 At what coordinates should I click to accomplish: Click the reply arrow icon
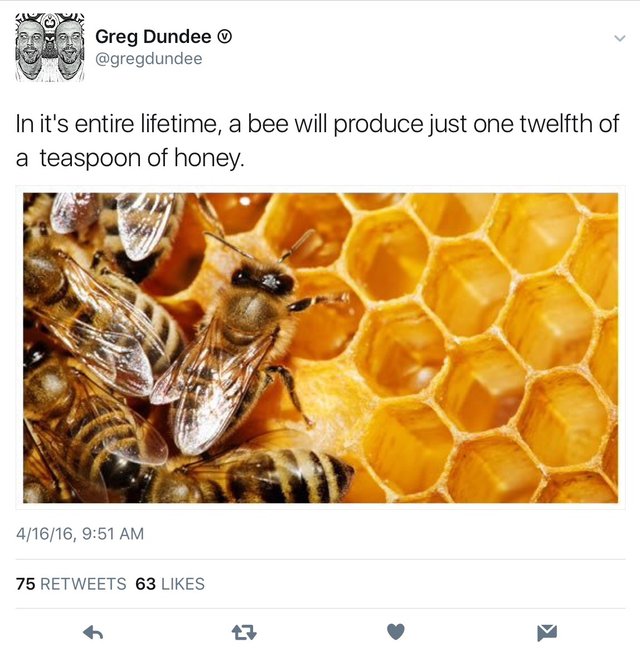point(93,633)
